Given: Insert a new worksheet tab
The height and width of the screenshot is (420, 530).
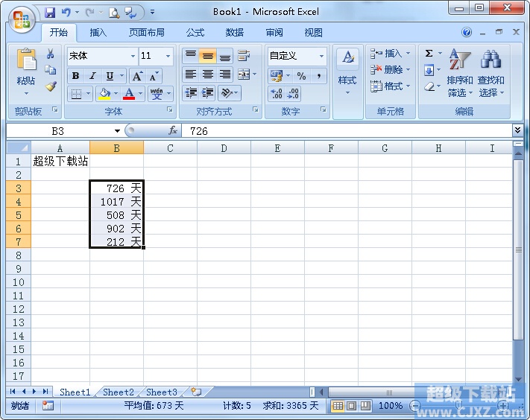Looking at the screenshot, I should [196, 392].
